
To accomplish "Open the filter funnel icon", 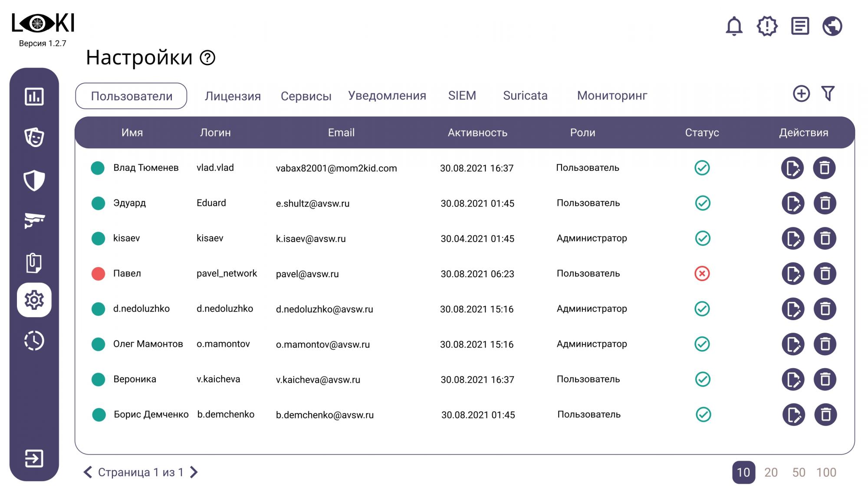I will point(828,94).
